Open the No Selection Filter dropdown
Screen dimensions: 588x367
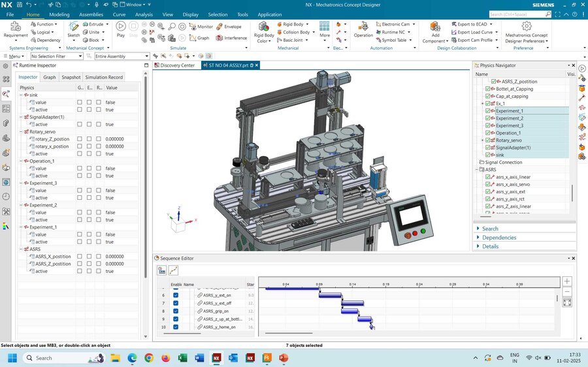pyautogui.click(x=57, y=56)
